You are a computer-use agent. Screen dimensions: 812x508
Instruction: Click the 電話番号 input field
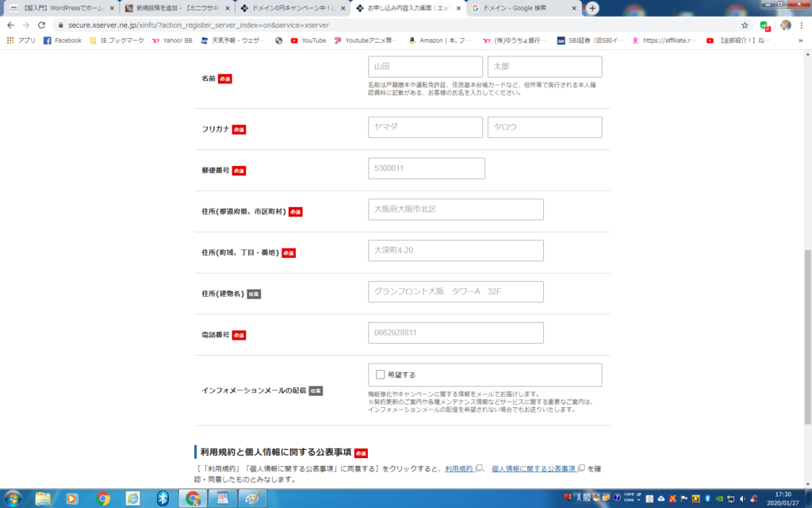tap(455, 333)
